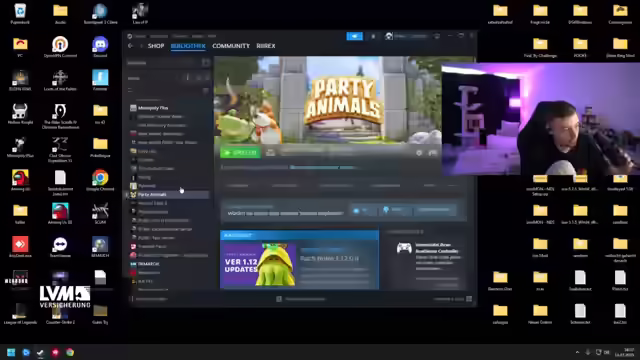Open the VER 1.12 UPDATES news thumbnail

pyautogui.click(x=258, y=264)
